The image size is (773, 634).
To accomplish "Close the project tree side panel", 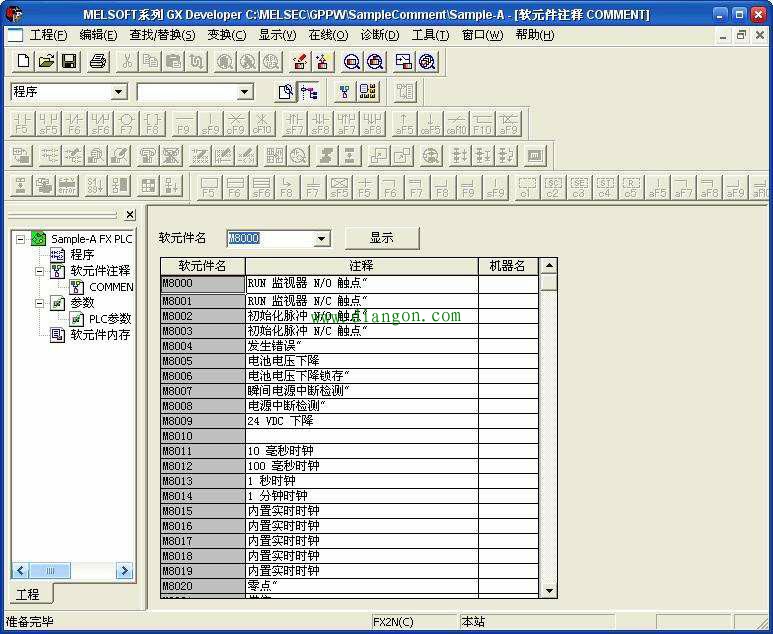I will point(130,214).
